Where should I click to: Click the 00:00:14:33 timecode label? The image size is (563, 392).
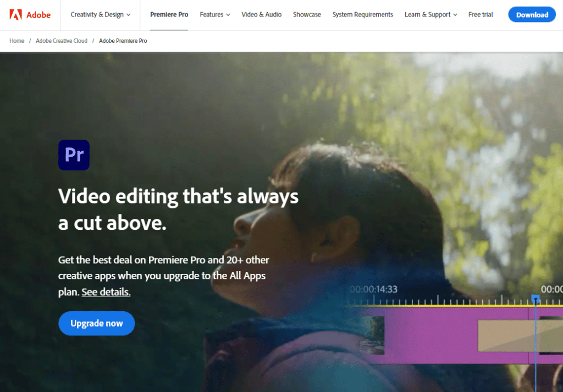point(373,289)
